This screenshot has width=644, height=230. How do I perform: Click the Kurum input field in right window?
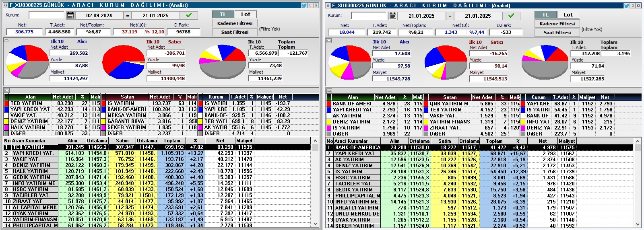tap(369, 16)
